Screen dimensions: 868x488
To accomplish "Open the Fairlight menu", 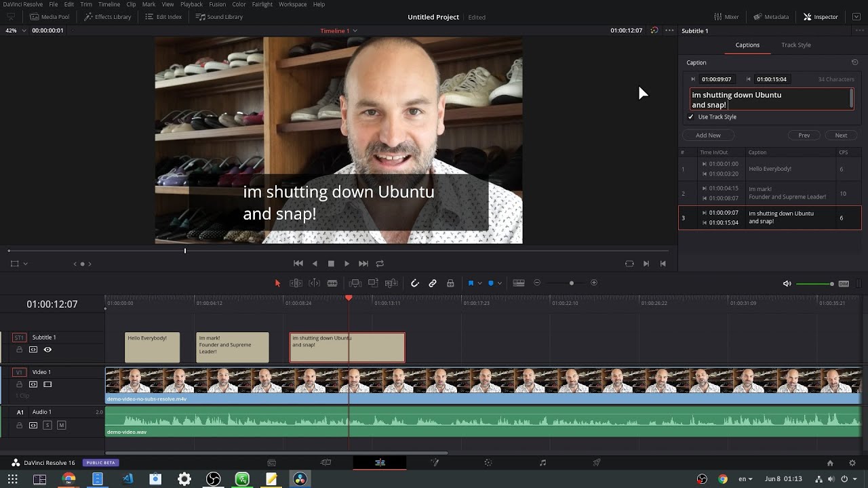I will (x=262, y=4).
